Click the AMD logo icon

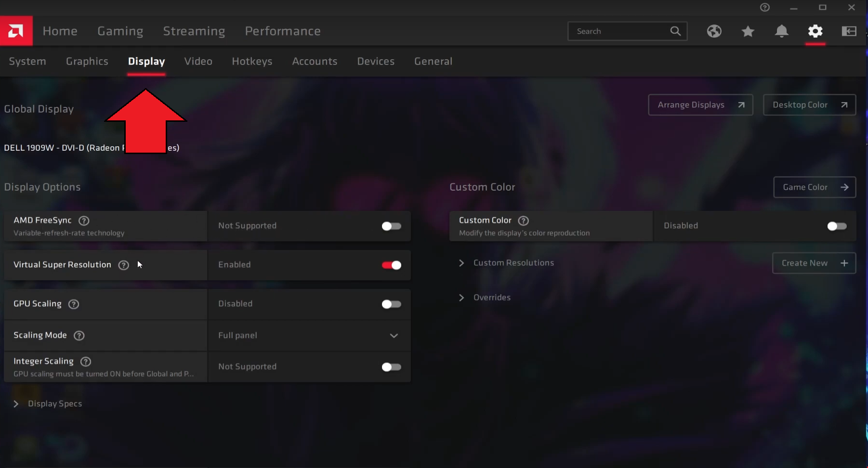tap(16, 31)
